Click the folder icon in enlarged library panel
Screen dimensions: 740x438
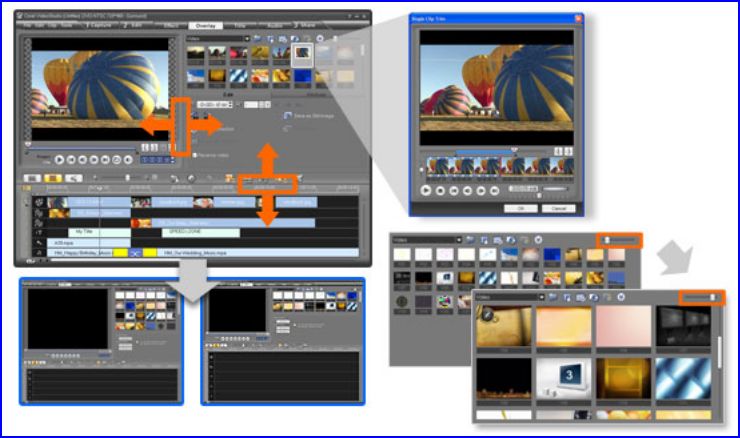tap(553, 297)
